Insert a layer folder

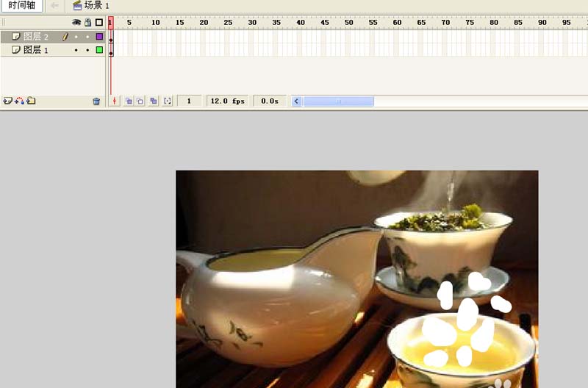pyautogui.click(x=31, y=101)
